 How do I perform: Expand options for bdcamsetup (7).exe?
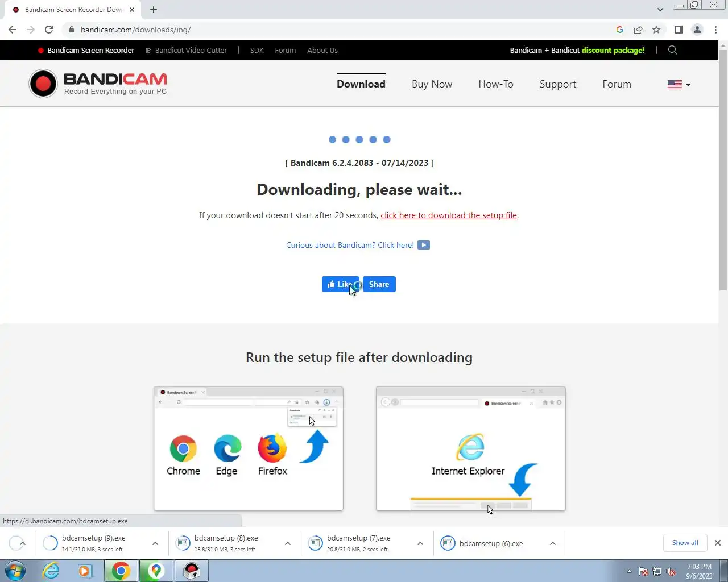pos(420,543)
